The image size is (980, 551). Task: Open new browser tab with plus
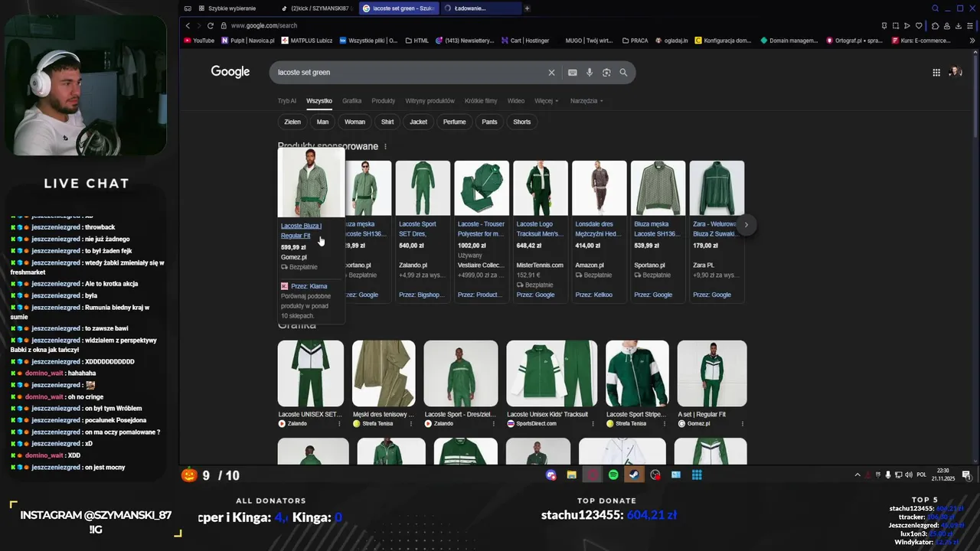pyautogui.click(x=527, y=8)
